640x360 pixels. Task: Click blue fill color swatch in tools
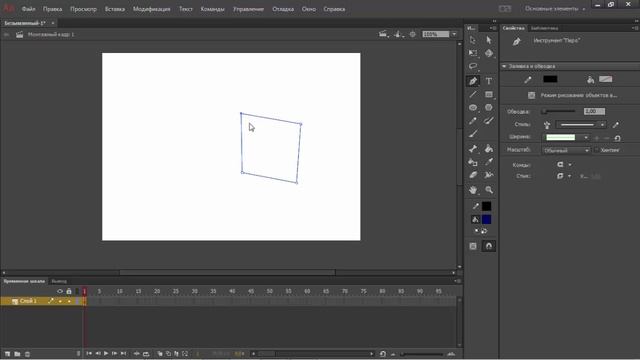pyautogui.click(x=487, y=220)
